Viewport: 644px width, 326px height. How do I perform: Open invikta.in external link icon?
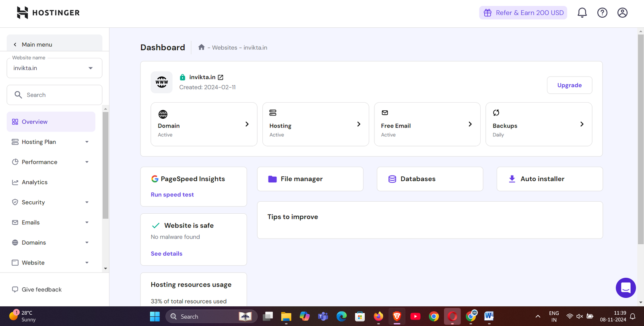click(x=221, y=77)
